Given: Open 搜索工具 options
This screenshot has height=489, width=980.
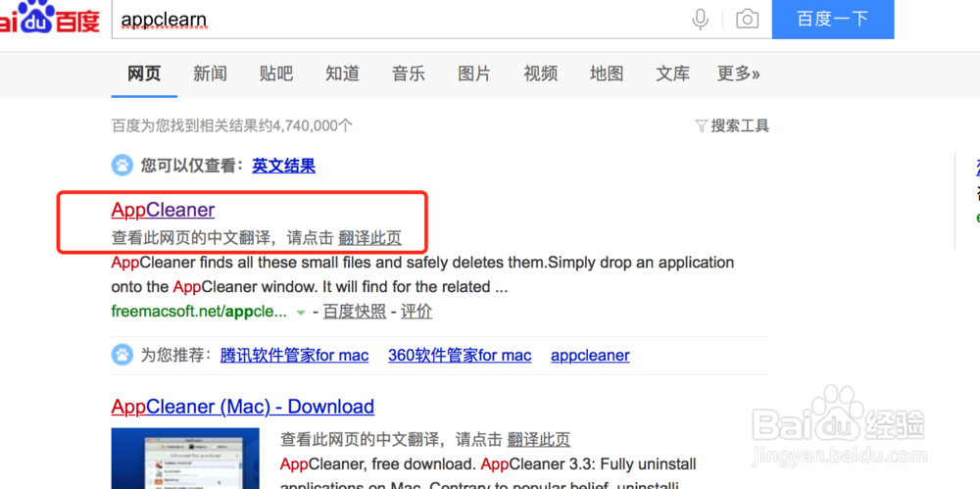Looking at the screenshot, I should pyautogui.click(x=740, y=126).
